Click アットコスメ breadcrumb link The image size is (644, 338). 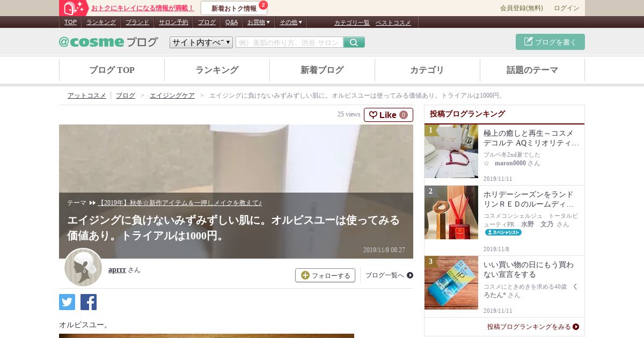[x=87, y=95]
